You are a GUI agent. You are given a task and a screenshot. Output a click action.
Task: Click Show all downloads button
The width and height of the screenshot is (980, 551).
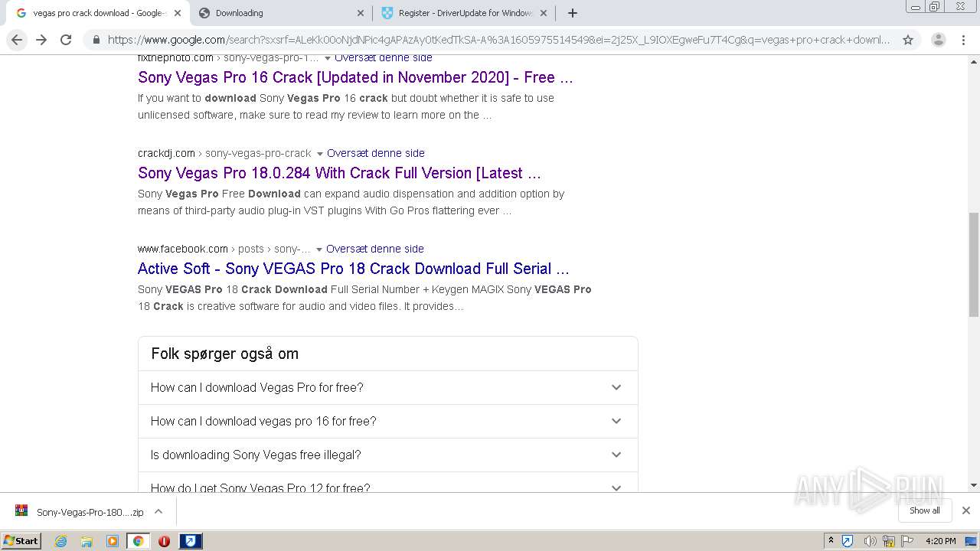(925, 510)
